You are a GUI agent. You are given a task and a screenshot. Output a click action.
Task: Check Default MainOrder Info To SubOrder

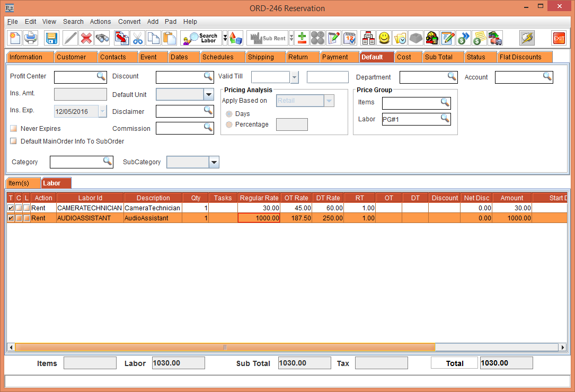pyautogui.click(x=13, y=141)
